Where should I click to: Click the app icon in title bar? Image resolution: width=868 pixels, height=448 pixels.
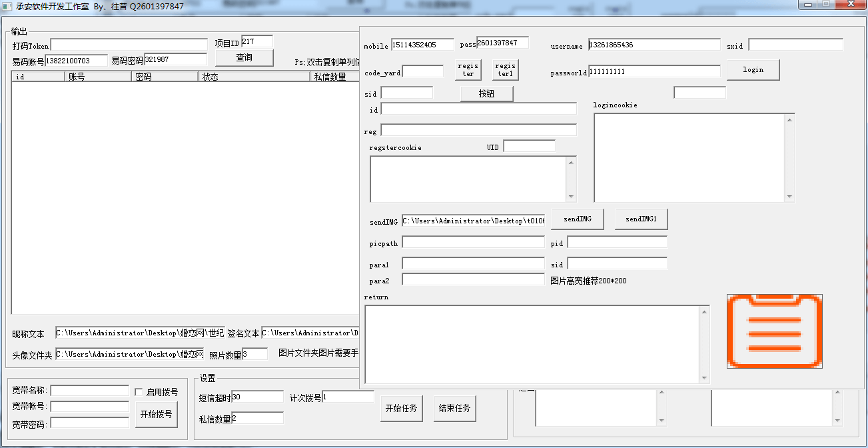click(7, 6)
